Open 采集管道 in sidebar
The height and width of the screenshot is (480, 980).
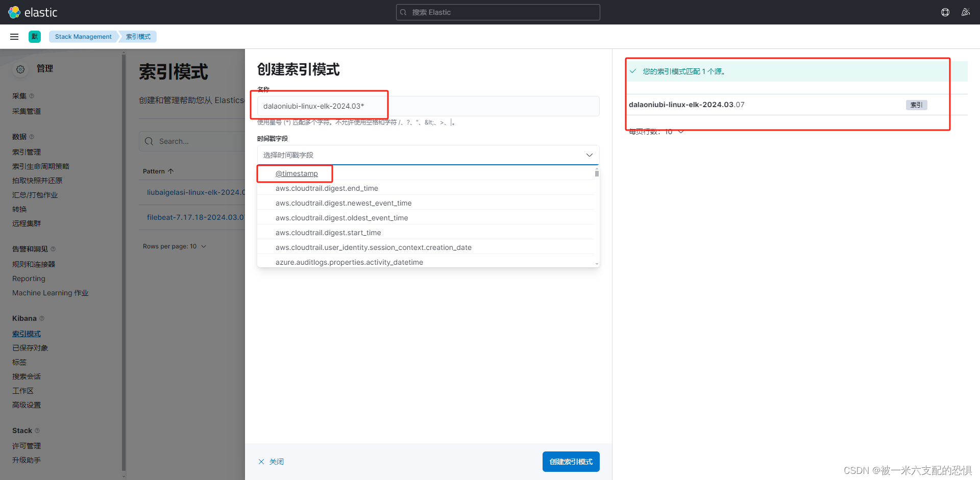(x=27, y=111)
